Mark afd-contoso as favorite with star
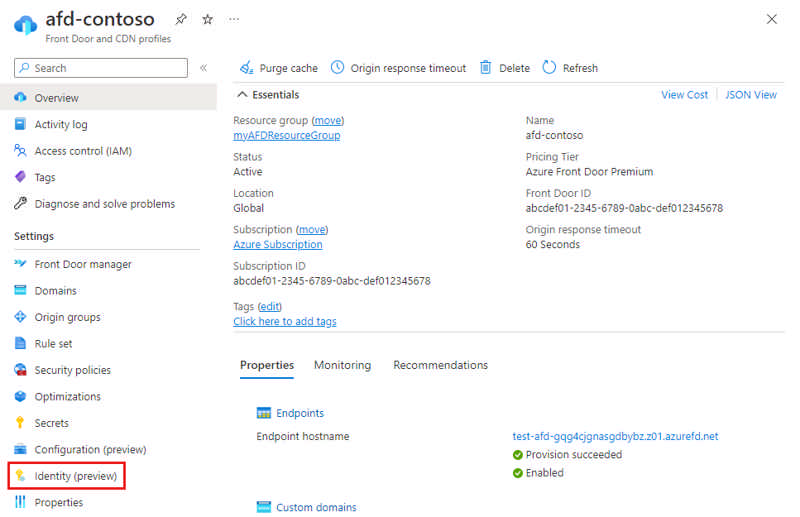 pyautogui.click(x=207, y=19)
